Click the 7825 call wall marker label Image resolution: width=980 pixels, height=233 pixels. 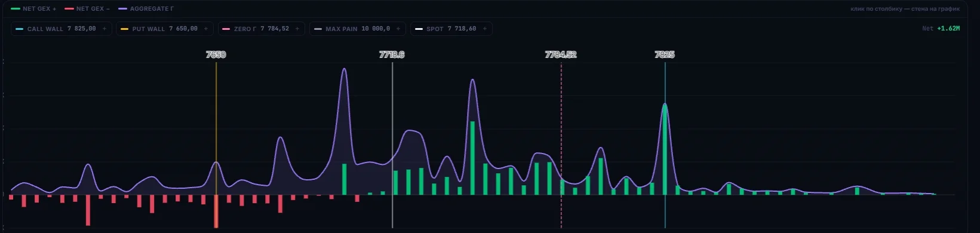point(665,54)
